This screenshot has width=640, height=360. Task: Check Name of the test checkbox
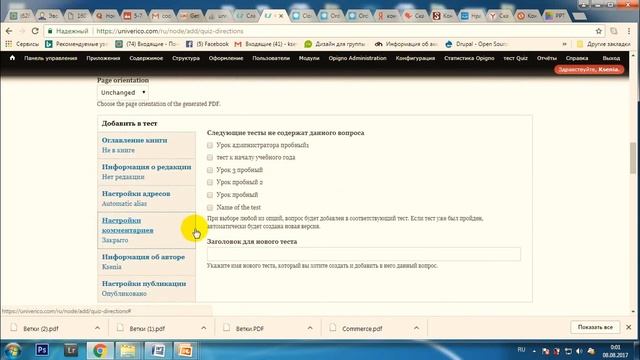click(210, 207)
